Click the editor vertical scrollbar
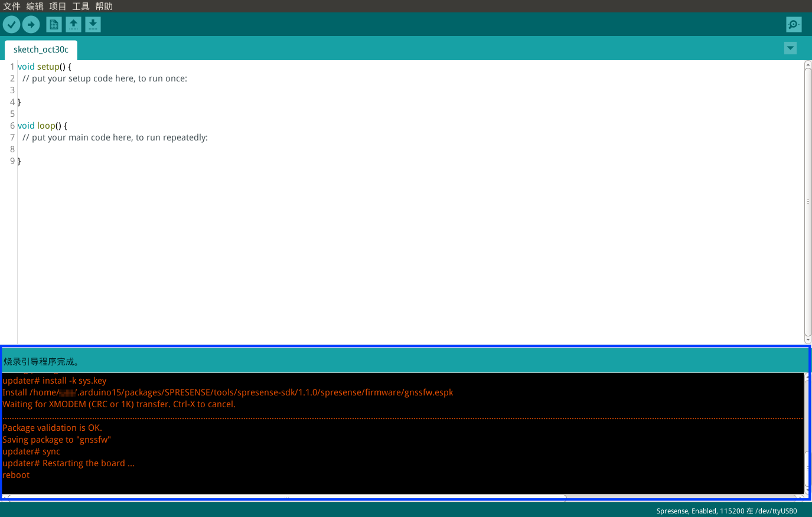This screenshot has width=812, height=517. coord(808,201)
